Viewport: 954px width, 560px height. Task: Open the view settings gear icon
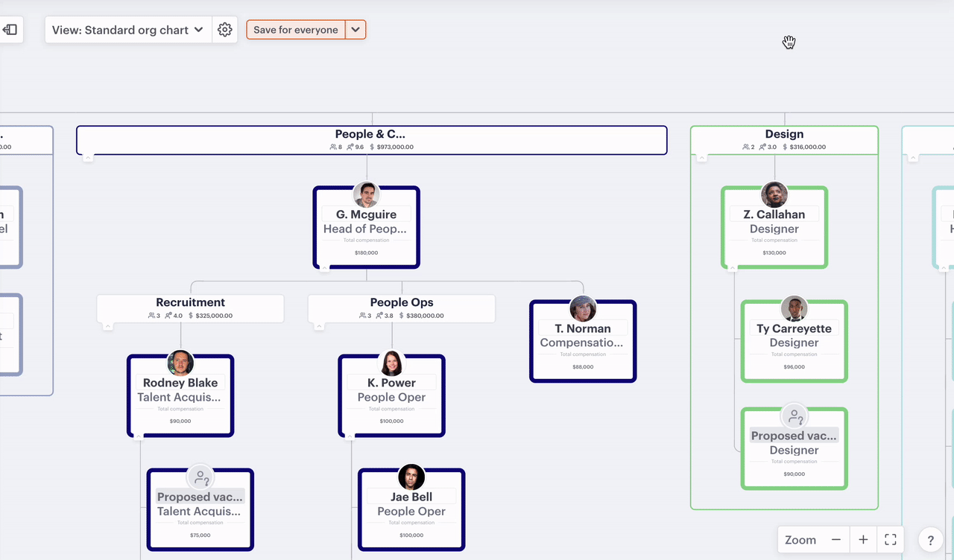(x=225, y=30)
